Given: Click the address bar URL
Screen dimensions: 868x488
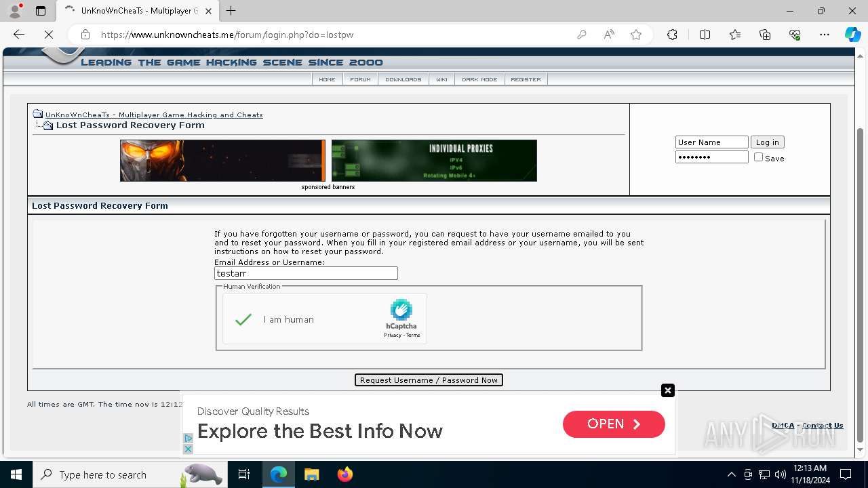Looking at the screenshot, I should tap(227, 35).
